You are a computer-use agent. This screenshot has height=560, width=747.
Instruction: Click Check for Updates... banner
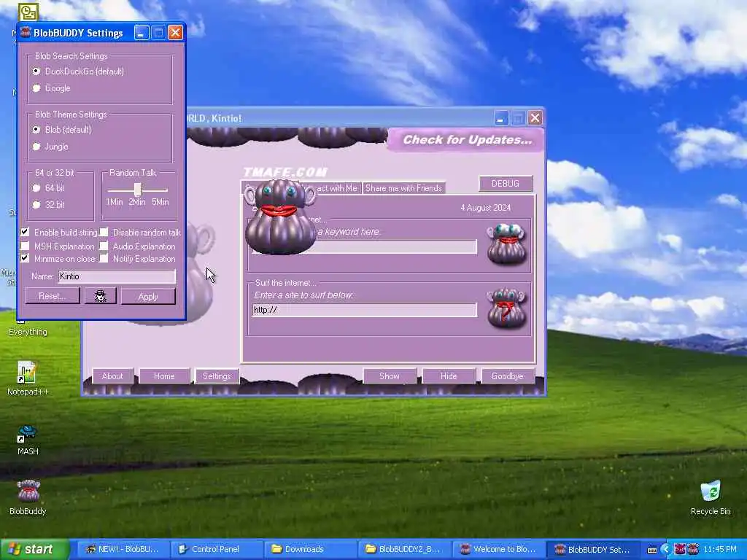tap(467, 139)
